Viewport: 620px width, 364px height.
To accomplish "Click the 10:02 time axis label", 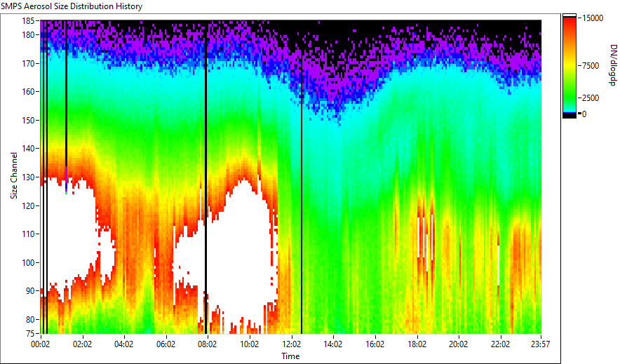I will tap(250, 344).
